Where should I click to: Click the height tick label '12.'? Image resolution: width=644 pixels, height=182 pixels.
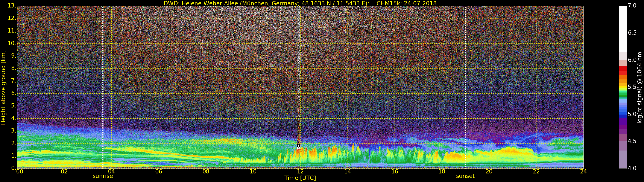click(x=12, y=18)
